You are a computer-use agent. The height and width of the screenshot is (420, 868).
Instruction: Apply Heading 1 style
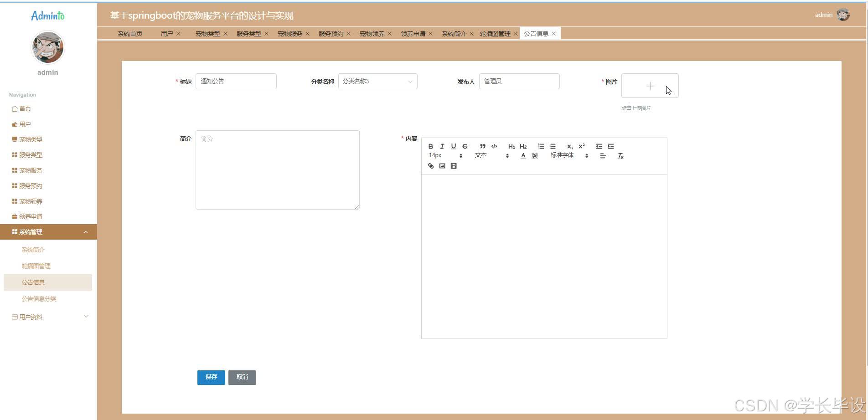pyautogui.click(x=511, y=146)
